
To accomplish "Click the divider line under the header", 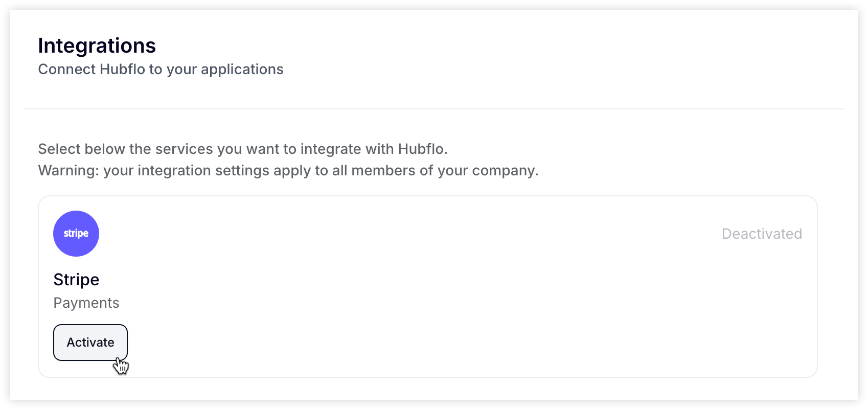I will click(434, 109).
